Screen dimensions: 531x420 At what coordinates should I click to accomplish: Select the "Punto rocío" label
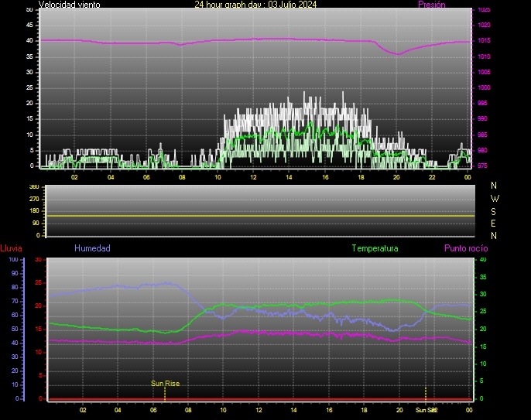[x=466, y=248]
